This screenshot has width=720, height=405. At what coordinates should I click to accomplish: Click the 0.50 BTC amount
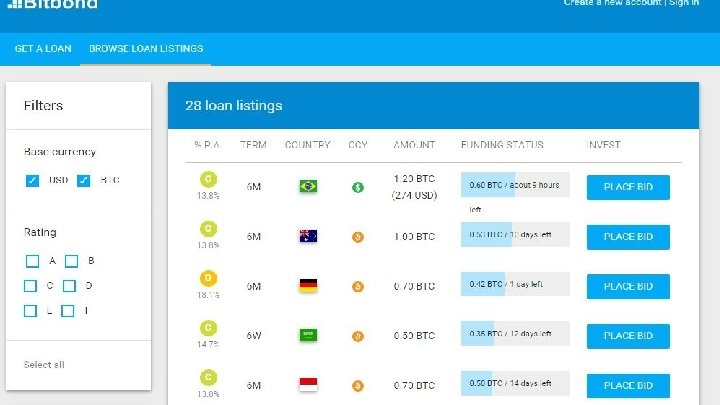(414, 336)
